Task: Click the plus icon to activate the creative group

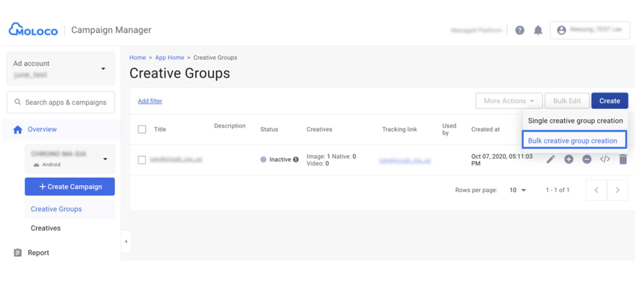Action: point(569,159)
